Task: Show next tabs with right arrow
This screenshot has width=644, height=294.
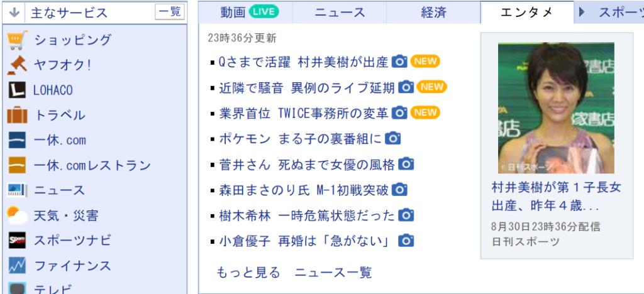Action: coord(581,13)
